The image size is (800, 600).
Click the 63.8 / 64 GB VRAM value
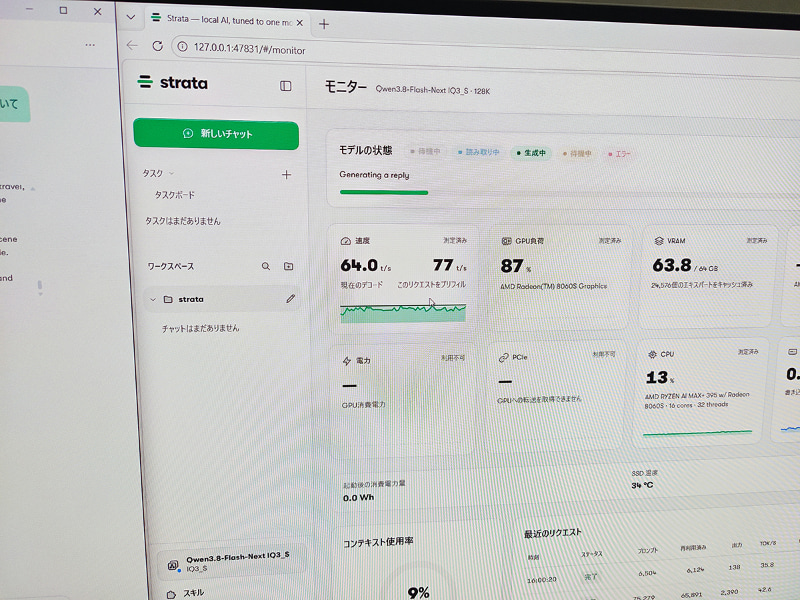click(x=685, y=265)
